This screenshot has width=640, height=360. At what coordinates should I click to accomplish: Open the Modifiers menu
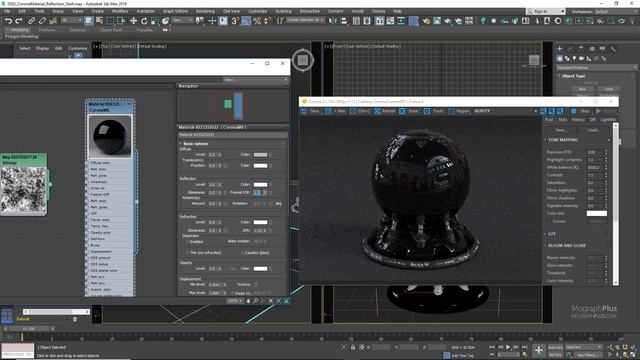[120, 11]
